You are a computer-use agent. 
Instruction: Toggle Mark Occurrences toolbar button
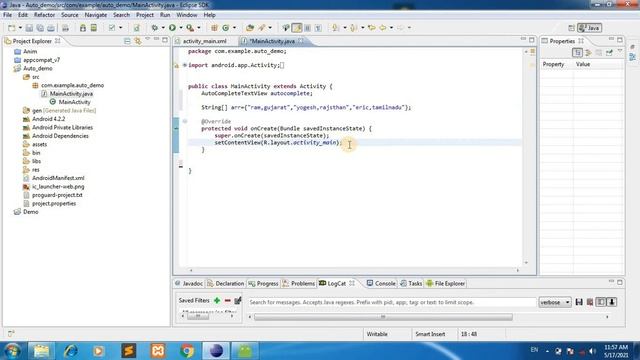(x=297, y=28)
